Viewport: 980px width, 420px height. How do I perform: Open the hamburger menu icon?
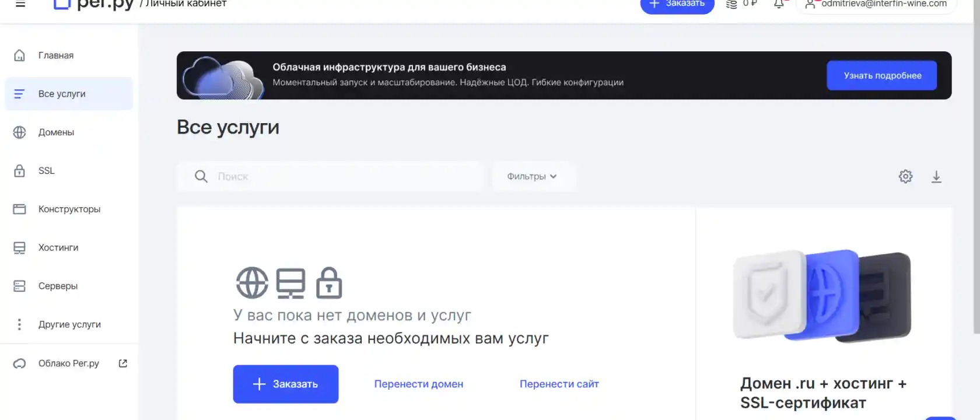pos(20,3)
